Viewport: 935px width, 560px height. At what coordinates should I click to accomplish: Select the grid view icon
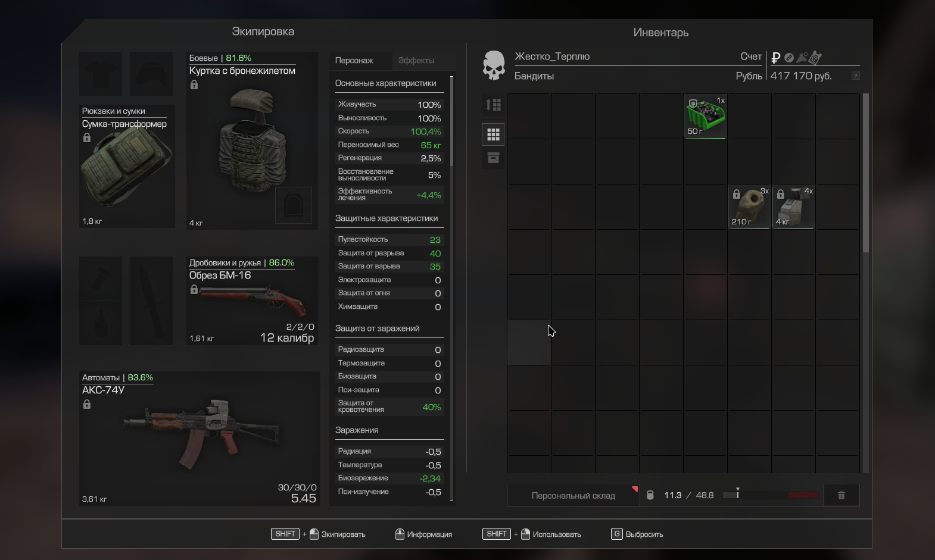pyautogui.click(x=493, y=134)
